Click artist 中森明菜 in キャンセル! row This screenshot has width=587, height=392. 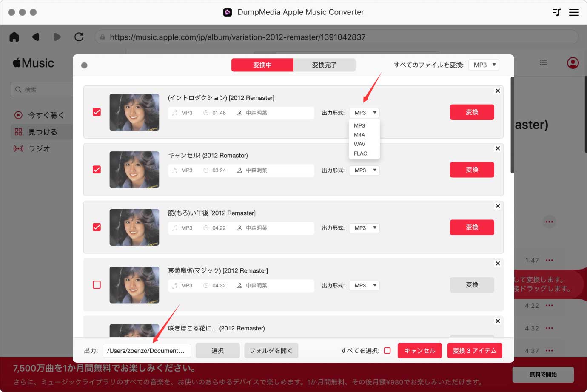256,170
